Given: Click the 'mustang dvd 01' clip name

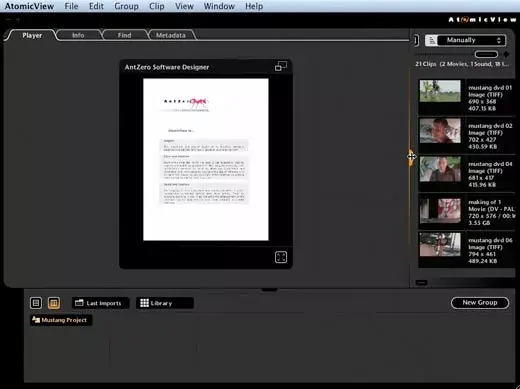Looking at the screenshot, I should coord(490,88).
